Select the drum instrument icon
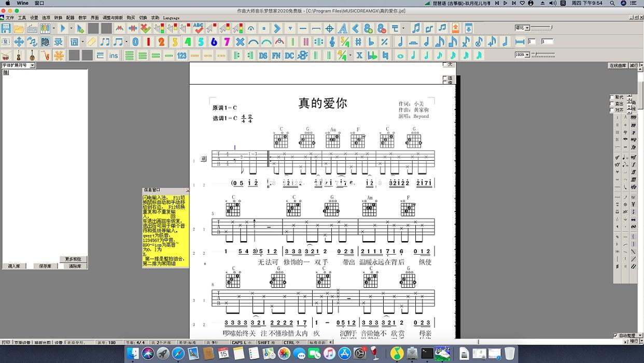Viewport: 644px width, 363px height. tap(6, 55)
